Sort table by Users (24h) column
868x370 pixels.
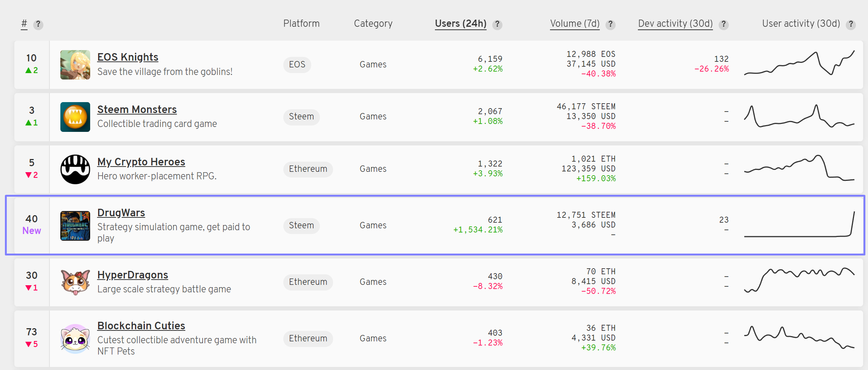(x=460, y=24)
